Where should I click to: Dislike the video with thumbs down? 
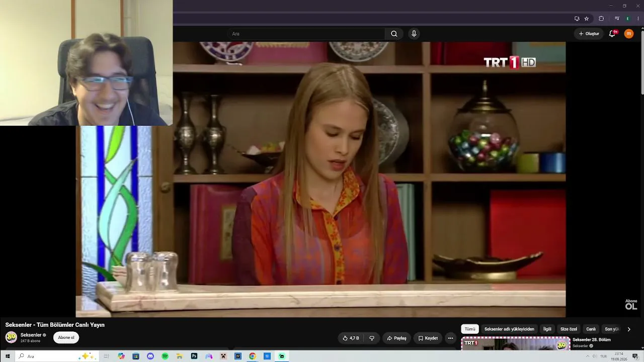pyautogui.click(x=372, y=338)
